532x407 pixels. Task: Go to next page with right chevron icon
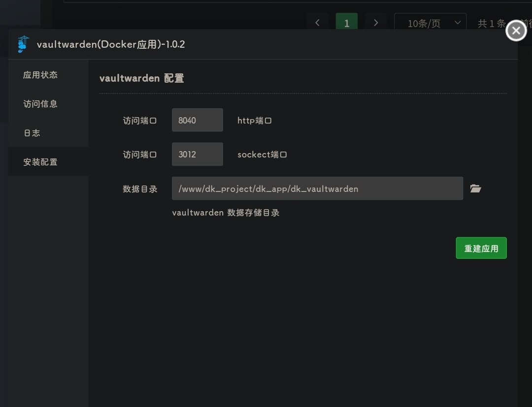[x=376, y=22]
